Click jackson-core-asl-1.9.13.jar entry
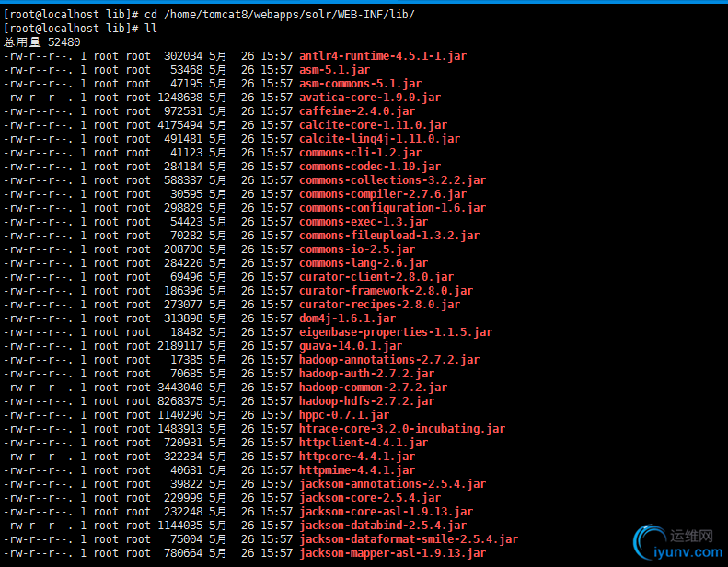728x567 pixels. (x=386, y=512)
